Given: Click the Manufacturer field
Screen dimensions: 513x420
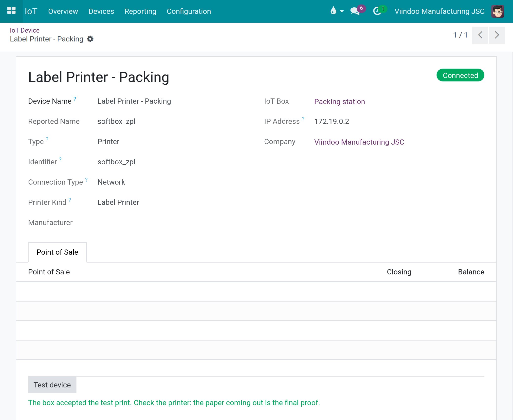Looking at the screenshot, I should tap(50, 223).
